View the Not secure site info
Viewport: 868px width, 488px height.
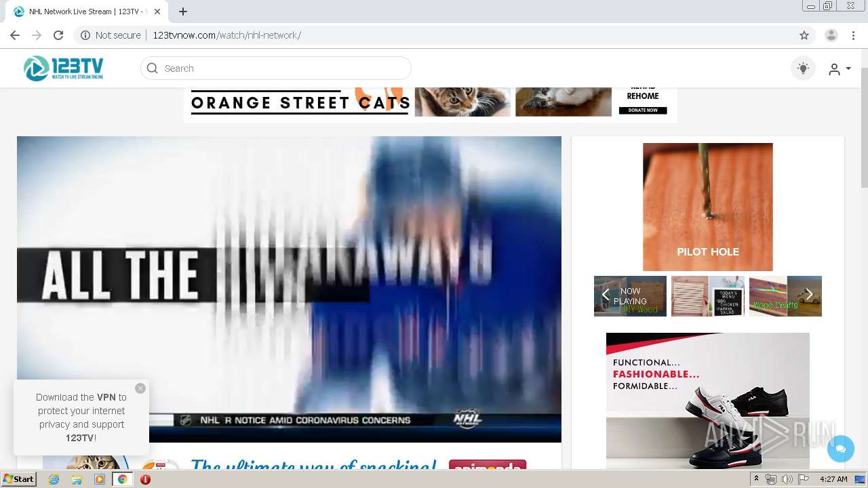(x=111, y=35)
